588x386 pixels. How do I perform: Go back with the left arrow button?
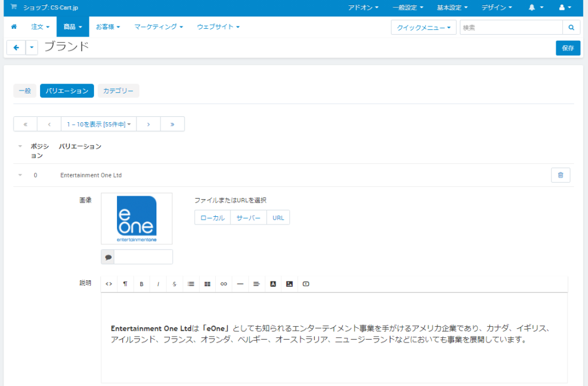pos(16,48)
